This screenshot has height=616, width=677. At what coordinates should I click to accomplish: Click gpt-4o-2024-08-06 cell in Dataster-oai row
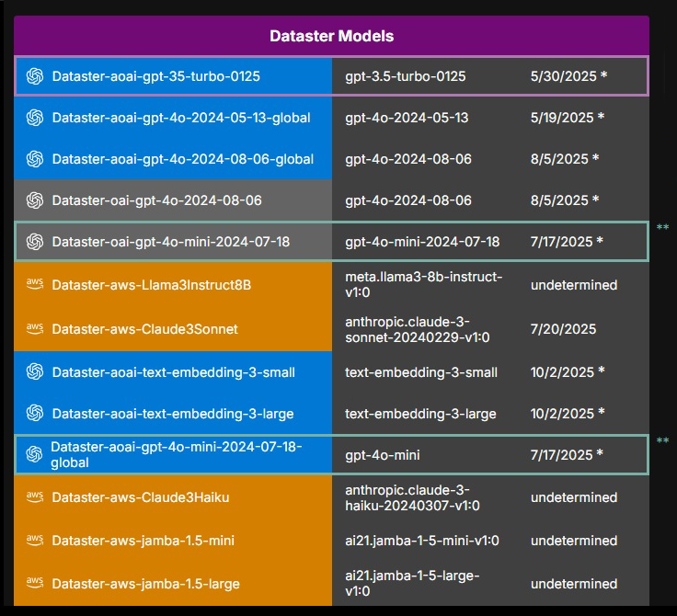408,200
